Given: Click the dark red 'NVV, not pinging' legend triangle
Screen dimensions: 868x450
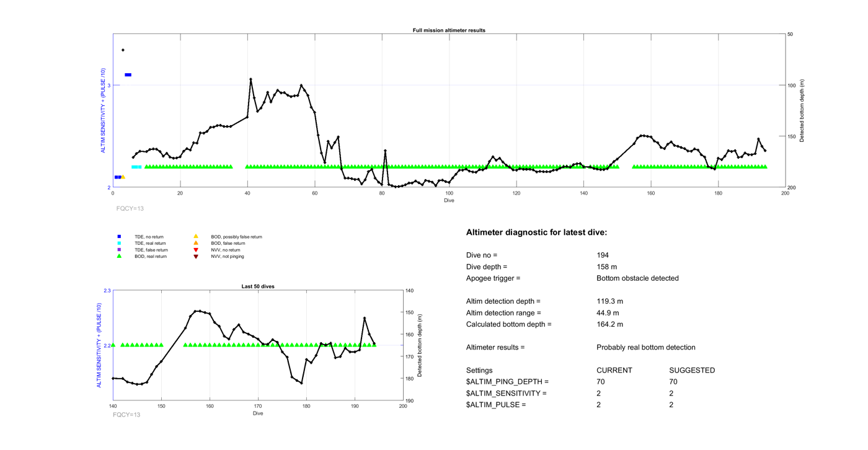Looking at the screenshot, I should pos(196,257).
